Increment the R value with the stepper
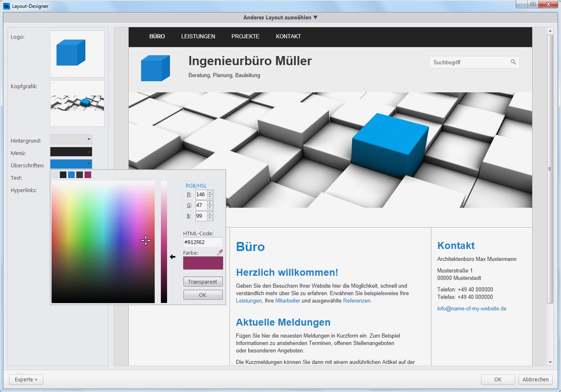Viewport: 561px width, 392px height. pyautogui.click(x=210, y=192)
